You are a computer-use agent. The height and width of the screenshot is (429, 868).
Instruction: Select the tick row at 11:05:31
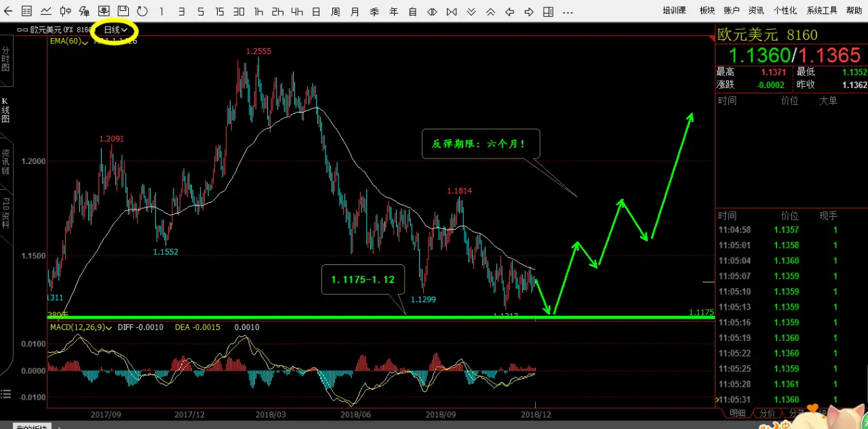792,400
